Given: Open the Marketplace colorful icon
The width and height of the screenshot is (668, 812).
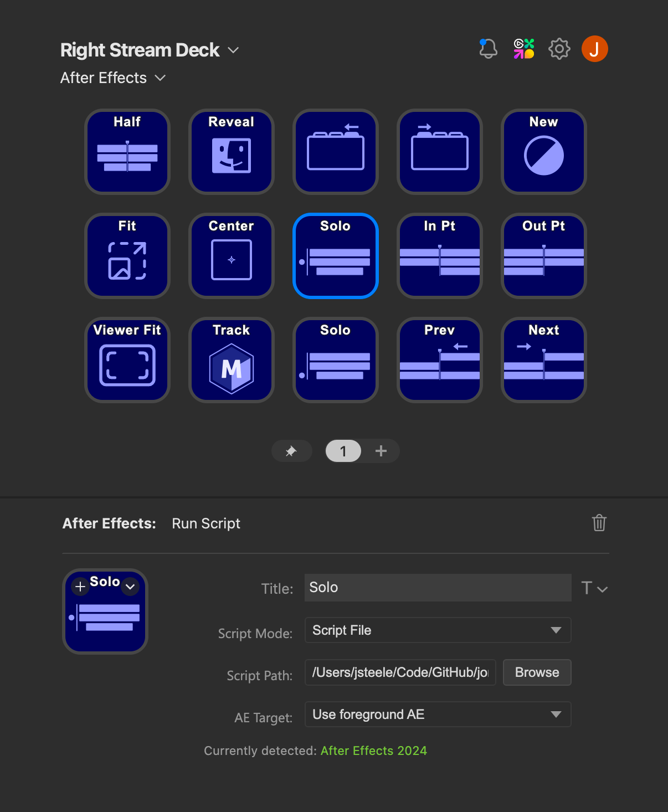Looking at the screenshot, I should [x=524, y=49].
